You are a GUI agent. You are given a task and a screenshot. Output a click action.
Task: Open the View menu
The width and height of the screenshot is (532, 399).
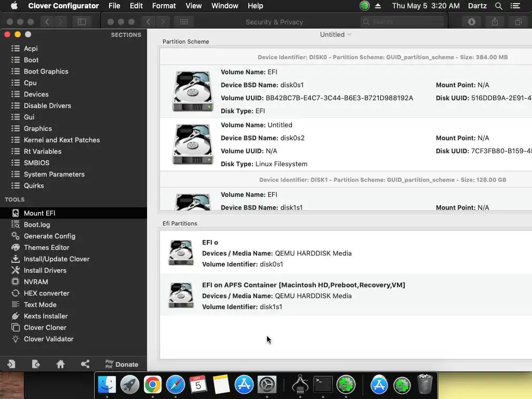pos(193,6)
